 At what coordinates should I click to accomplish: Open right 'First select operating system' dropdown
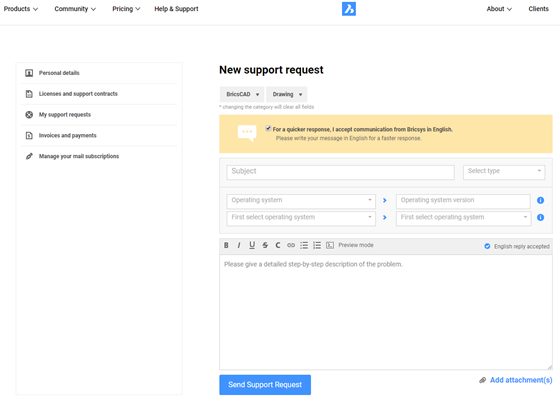click(x=463, y=218)
